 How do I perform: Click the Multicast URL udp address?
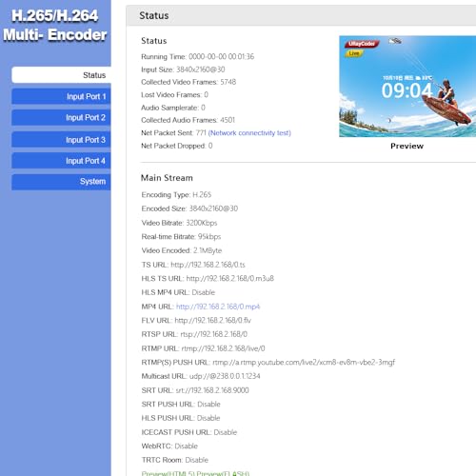pos(225,376)
